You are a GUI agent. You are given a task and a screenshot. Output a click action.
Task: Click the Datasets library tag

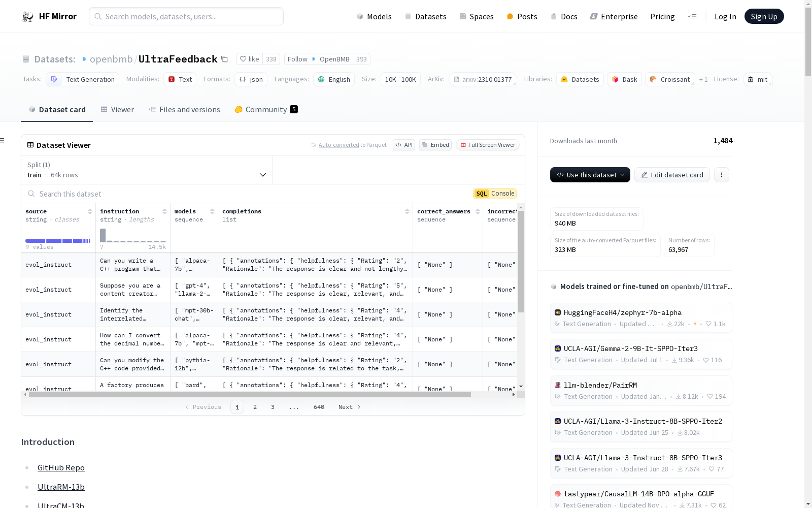[580, 79]
